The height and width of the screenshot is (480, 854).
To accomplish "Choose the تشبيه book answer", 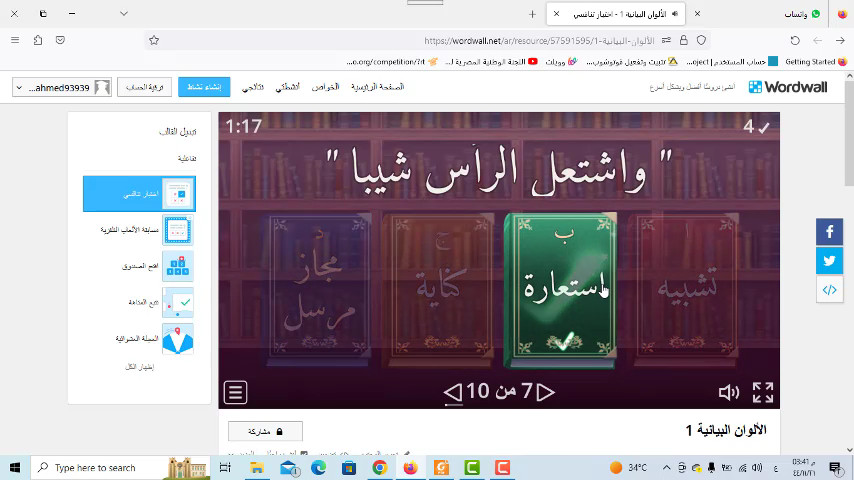I will coord(684,290).
